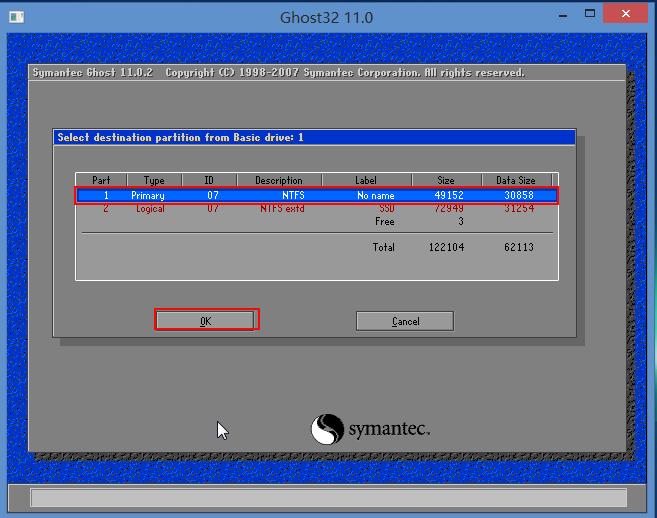Click the Primary type cell

[147, 195]
